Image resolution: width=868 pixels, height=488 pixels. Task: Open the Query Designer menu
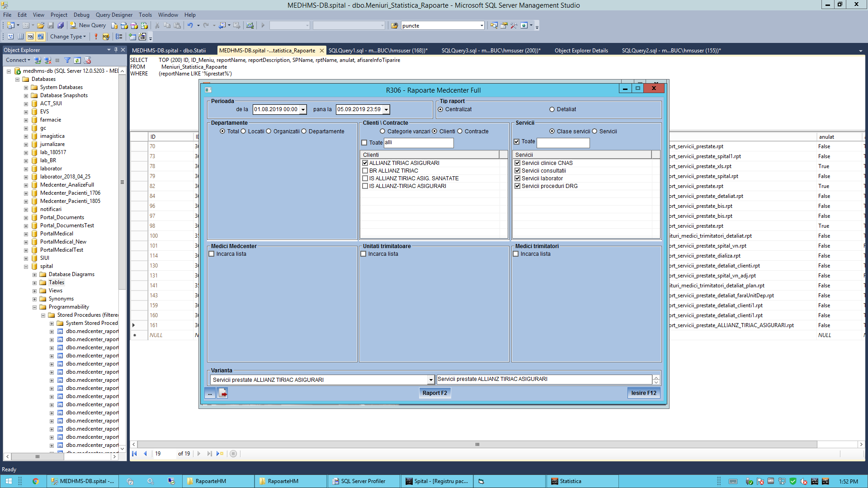pos(114,15)
